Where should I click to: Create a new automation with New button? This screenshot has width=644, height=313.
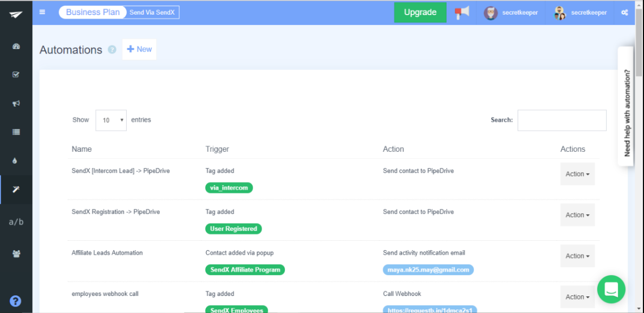(x=139, y=49)
